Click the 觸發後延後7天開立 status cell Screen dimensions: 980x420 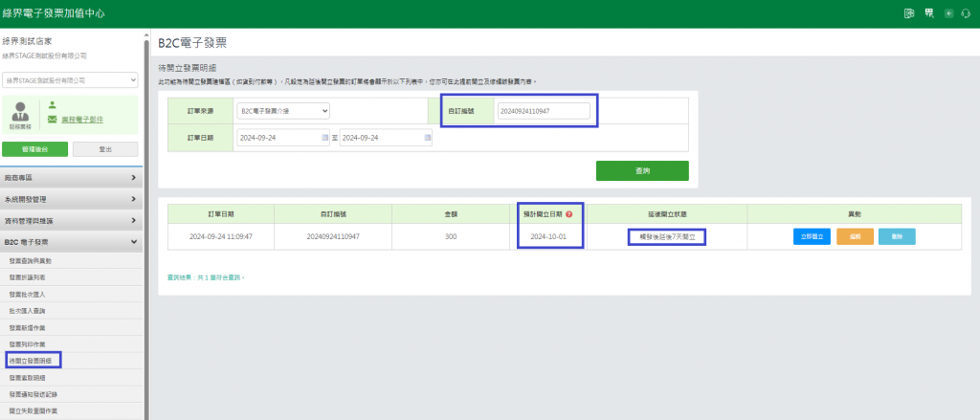point(667,237)
